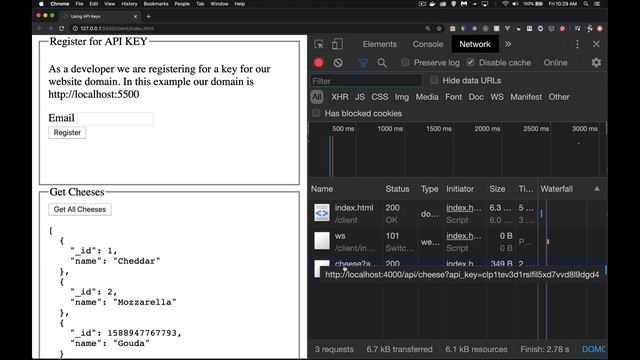Screen dimensions: 640x360
Task: Open index.h... initiator link for index.html
Action: pos(464,208)
